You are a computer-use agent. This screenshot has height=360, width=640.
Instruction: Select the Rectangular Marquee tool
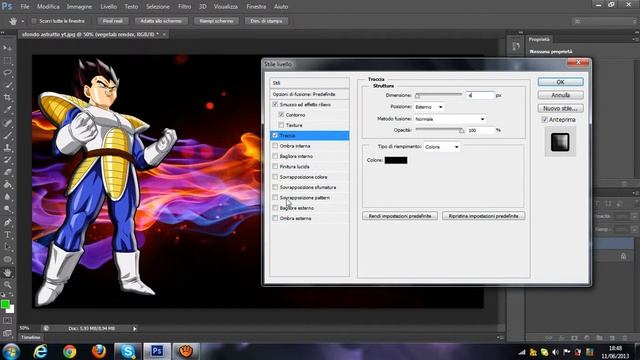(x=7, y=61)
